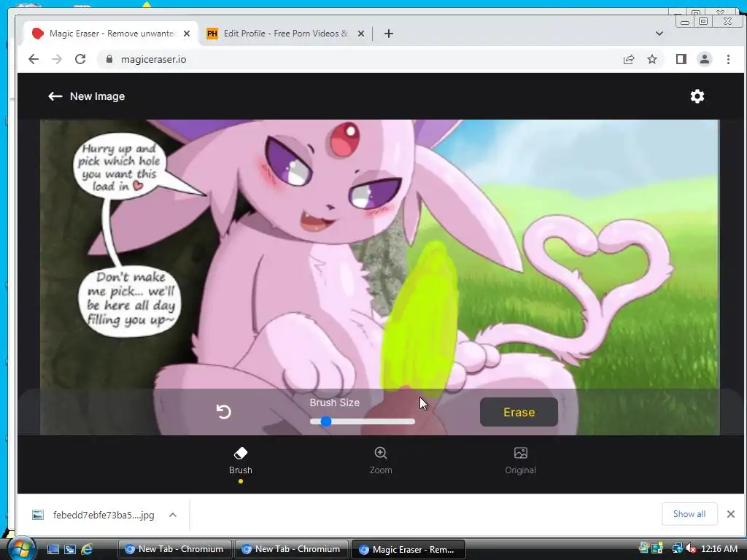Close the downloads bar
The image size is (747, 560).
(x=731, y=514)
